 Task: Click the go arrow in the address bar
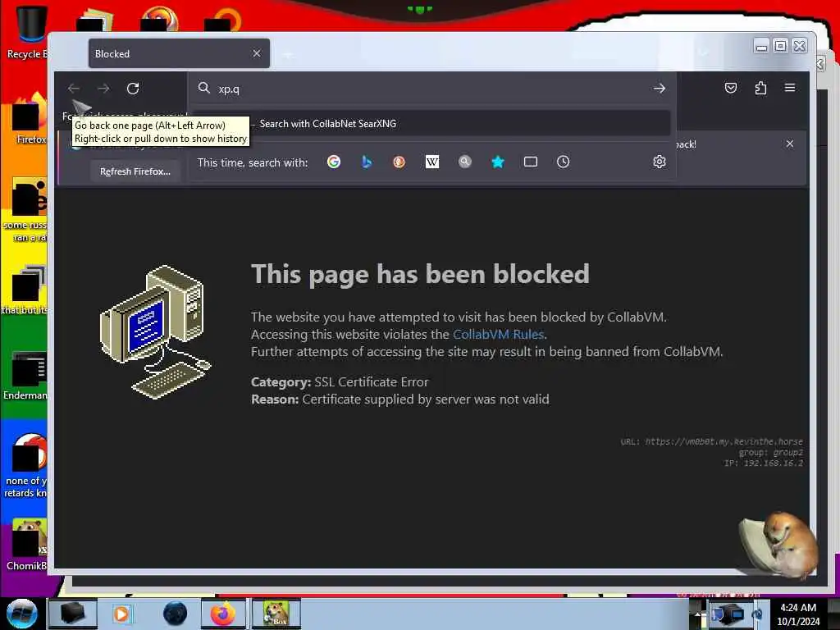click(660, 89)
